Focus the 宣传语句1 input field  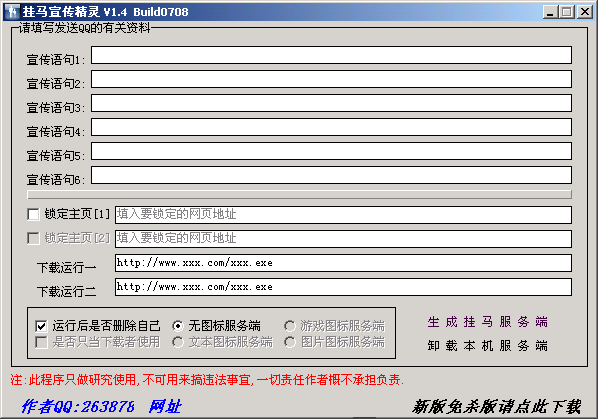click(x=331, y=55)
